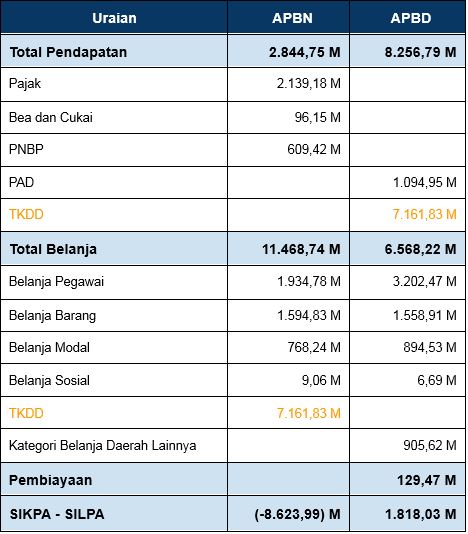This screenshot has height=534, width=468.
Task: Select the Belanja Pegawai row label
Action: [x=56, y=282]
